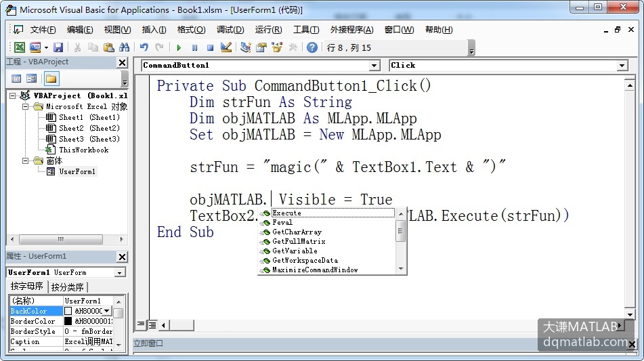Choose MaximizeCommandWindow in autocomplete list
The width and height of the screenshot is (644, 361).
(326, 270)
